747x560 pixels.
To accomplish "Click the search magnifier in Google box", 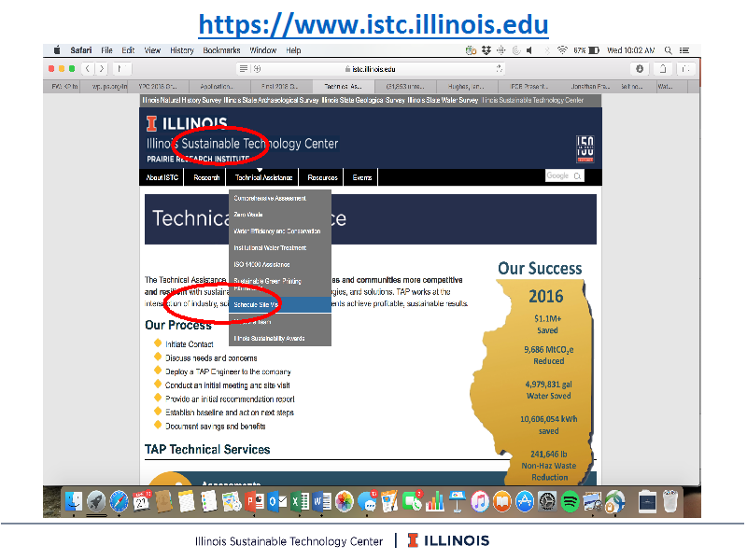I will click(578, 175).
